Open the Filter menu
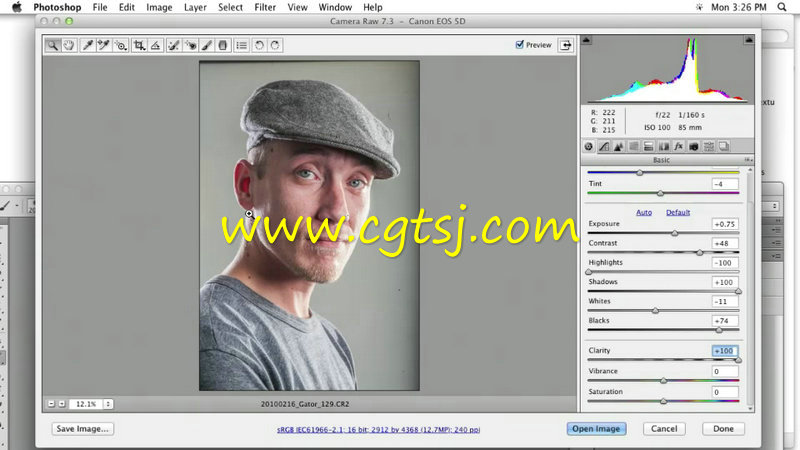The height and width of the screenshot is (450, 800). coord(265,7)
